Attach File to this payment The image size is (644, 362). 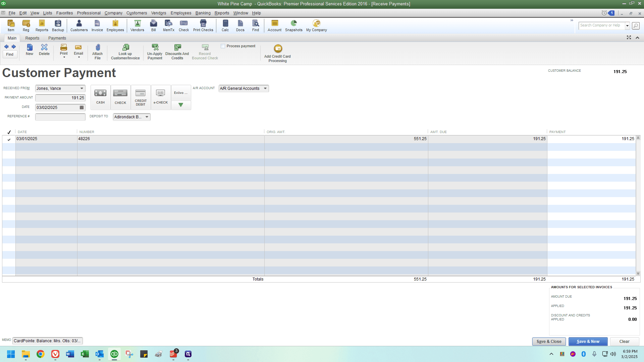click(x=98, y=52)
